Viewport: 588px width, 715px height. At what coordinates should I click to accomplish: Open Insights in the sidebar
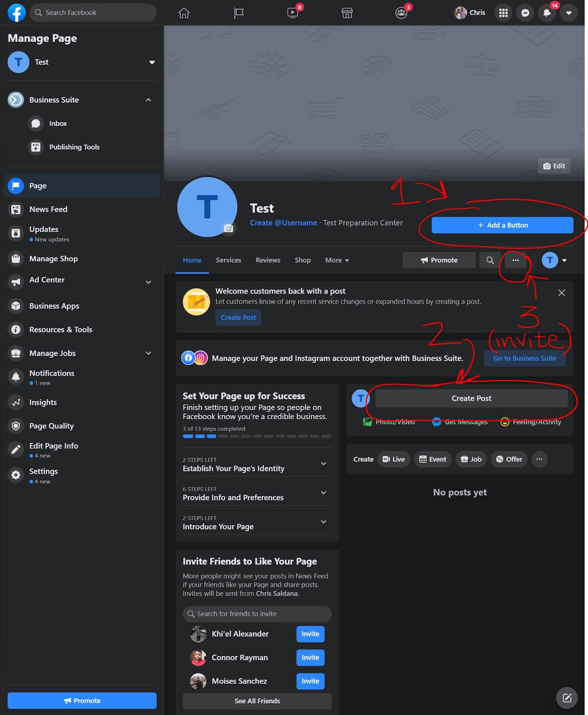tap(82, 403)
